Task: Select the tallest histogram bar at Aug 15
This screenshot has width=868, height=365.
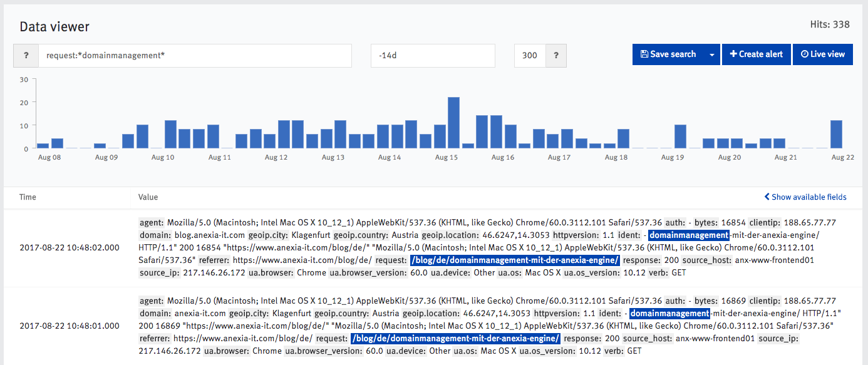Action: tap(454, 123)
